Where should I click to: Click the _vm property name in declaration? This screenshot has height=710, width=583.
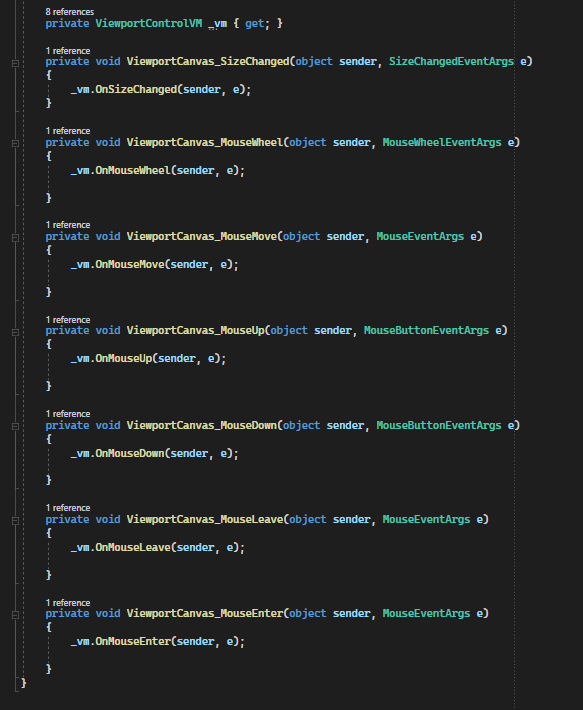[x=218, y=23]
